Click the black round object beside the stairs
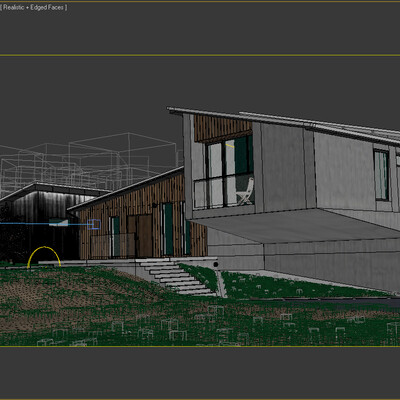The height and width of the screenshot is (400, 400). (x=216, y=265)
